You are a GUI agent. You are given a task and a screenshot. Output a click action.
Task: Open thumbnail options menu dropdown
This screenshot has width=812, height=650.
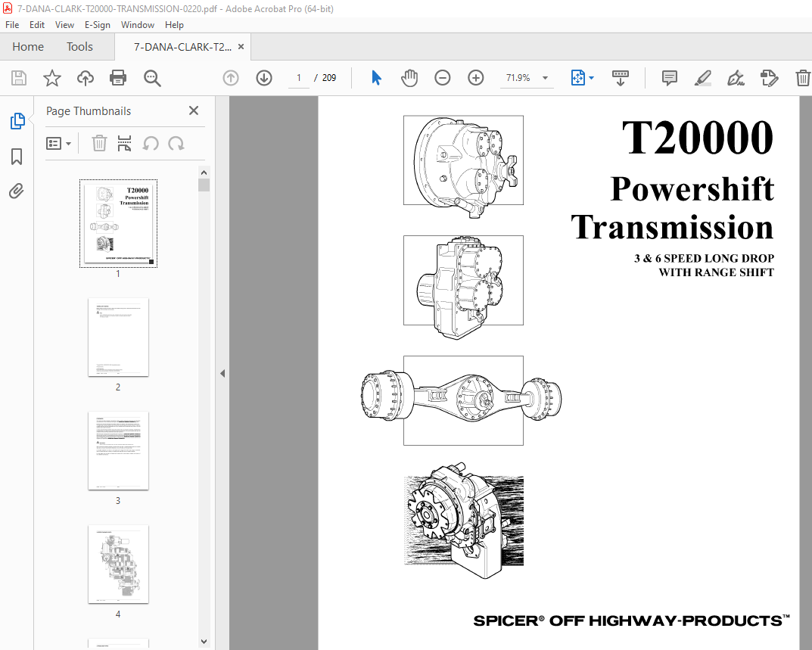58,144
